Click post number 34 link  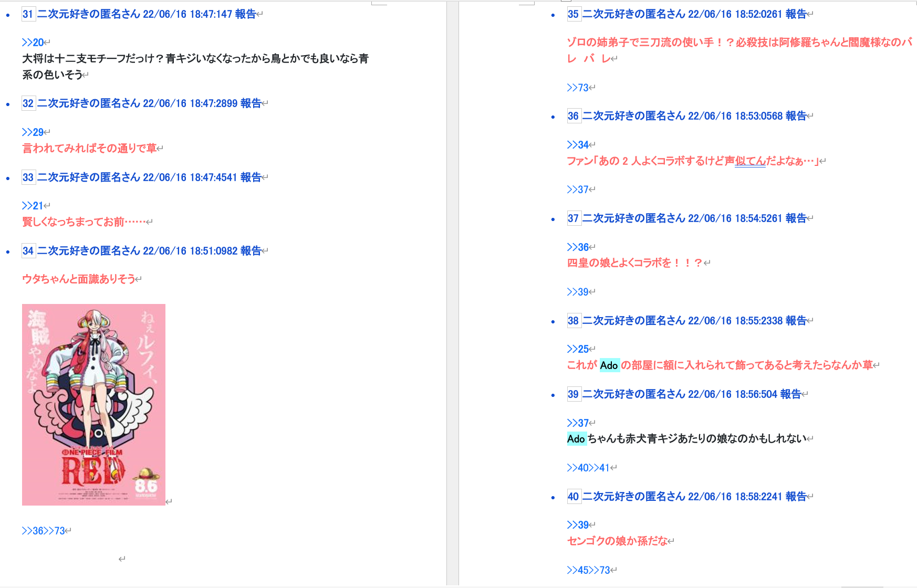(28, 251)
